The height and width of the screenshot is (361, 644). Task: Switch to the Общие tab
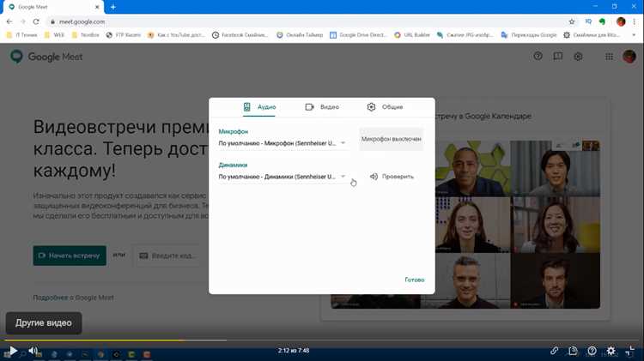click(x=385, y=107)
